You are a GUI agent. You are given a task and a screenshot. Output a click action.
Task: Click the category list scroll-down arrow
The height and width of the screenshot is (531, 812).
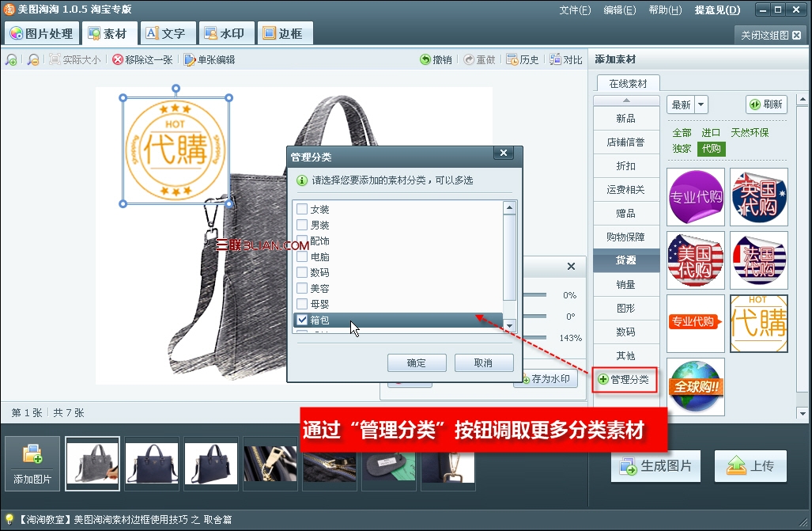coord(509,326)
